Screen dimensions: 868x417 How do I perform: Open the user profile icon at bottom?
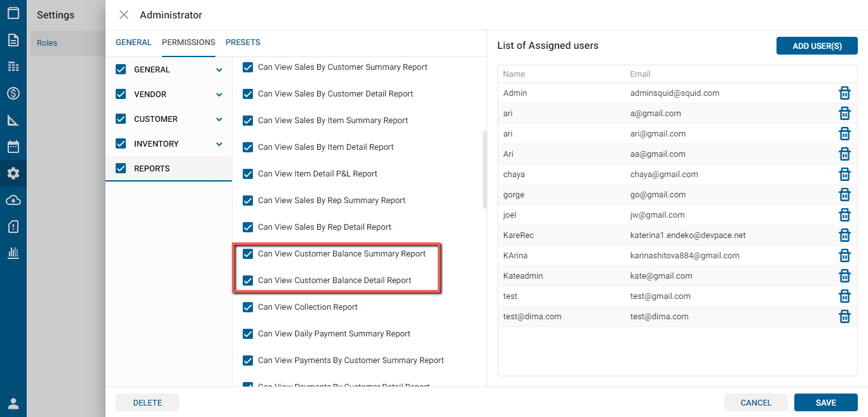(13, 404)
